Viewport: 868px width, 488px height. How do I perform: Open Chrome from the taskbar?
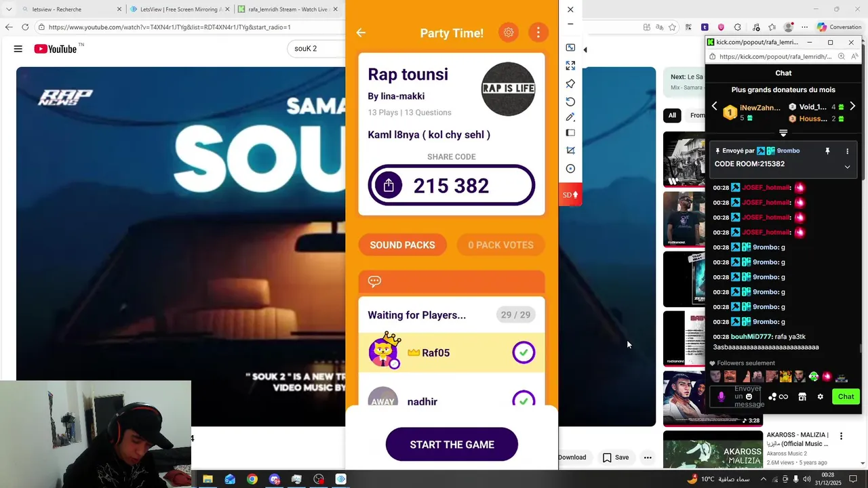252,479
